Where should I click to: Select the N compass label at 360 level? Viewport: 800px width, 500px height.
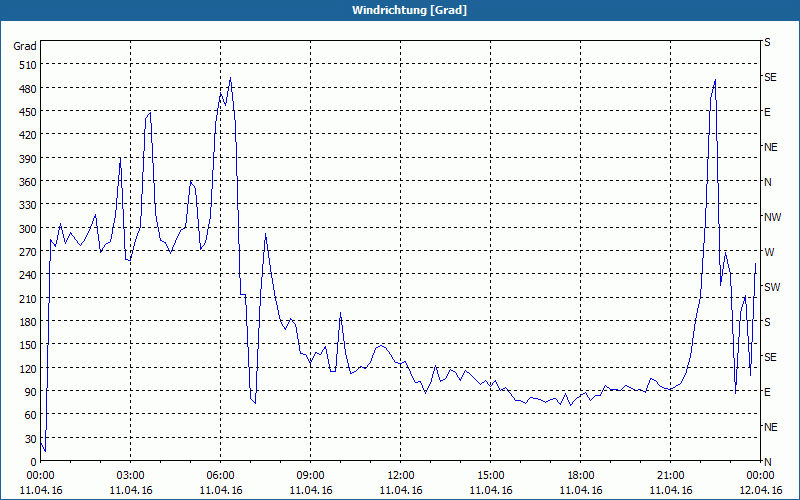click(767, 182)
